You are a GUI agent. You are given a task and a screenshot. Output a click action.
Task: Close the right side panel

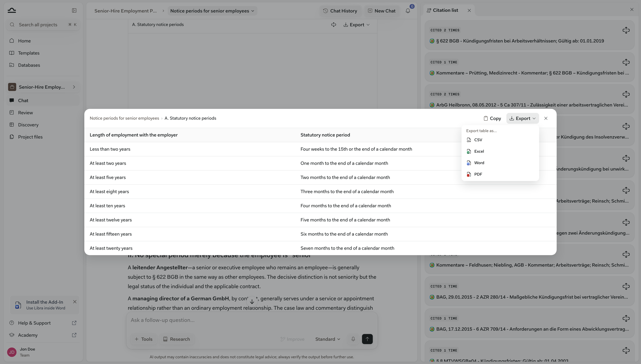click(x=632, y=9)
